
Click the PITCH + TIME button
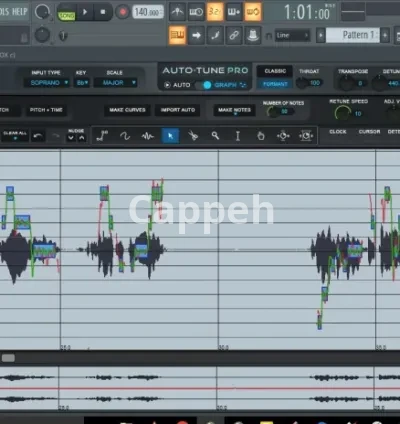point(46,110)
